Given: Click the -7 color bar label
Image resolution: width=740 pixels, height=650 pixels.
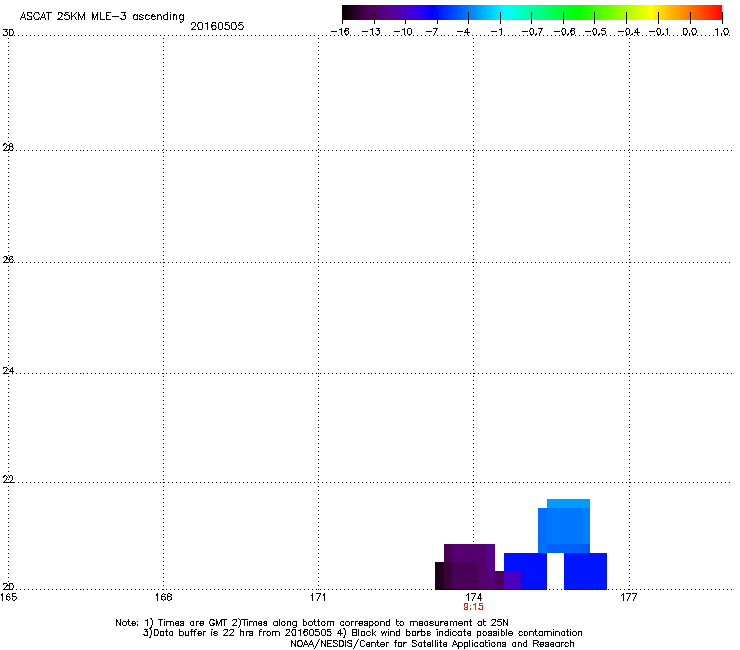Looking at the screenshot, I should [432, 32].
